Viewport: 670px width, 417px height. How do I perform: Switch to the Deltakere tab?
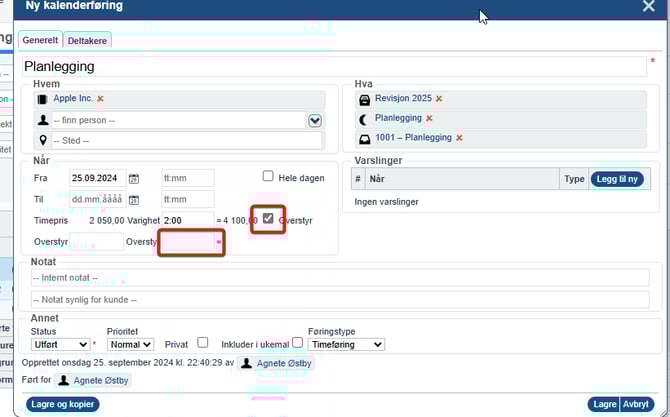coord(88,40)
